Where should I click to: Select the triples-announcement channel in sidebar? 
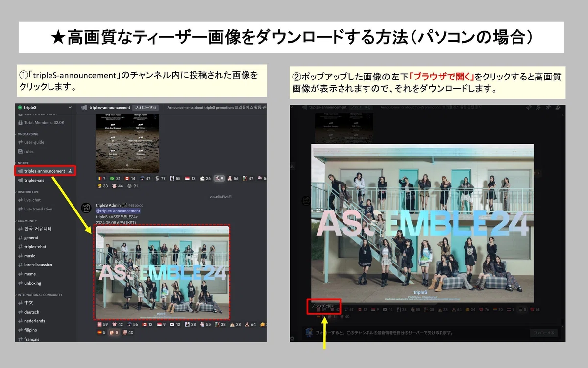(45, 171)
